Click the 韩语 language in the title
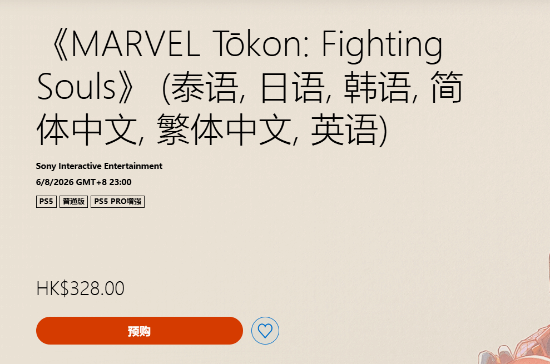Viewport: 550px width, 364px height. click(377, 87)
